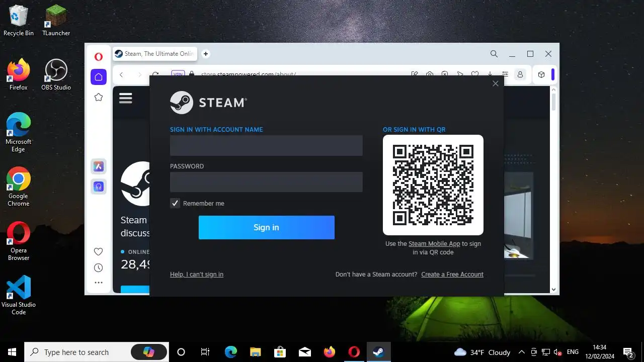Switch to Steam in the taskbar
Viewport: 644px width, 362px height.
click(379, 352)
